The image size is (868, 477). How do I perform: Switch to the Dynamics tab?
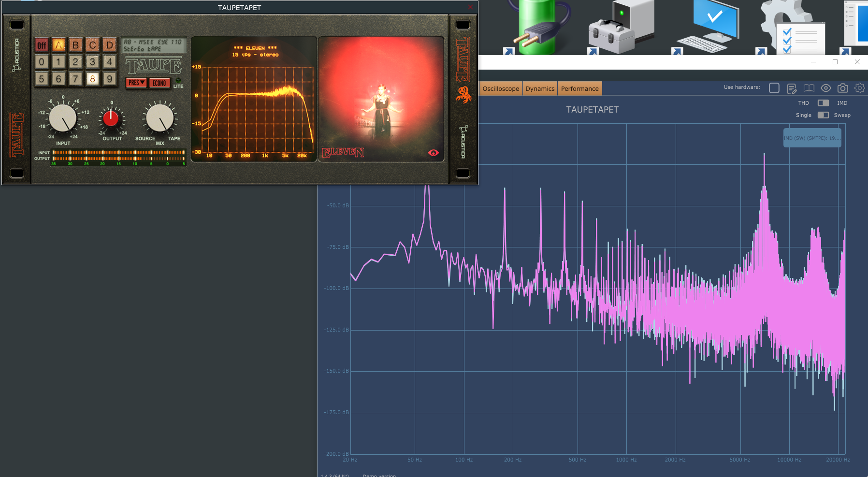click(540, 88)
